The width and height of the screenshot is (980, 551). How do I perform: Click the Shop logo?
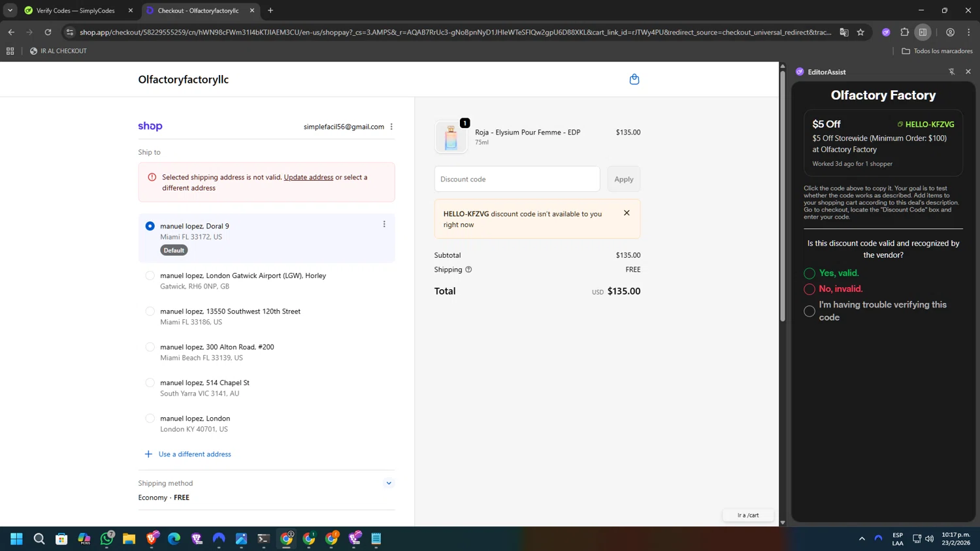click(150, 126)
